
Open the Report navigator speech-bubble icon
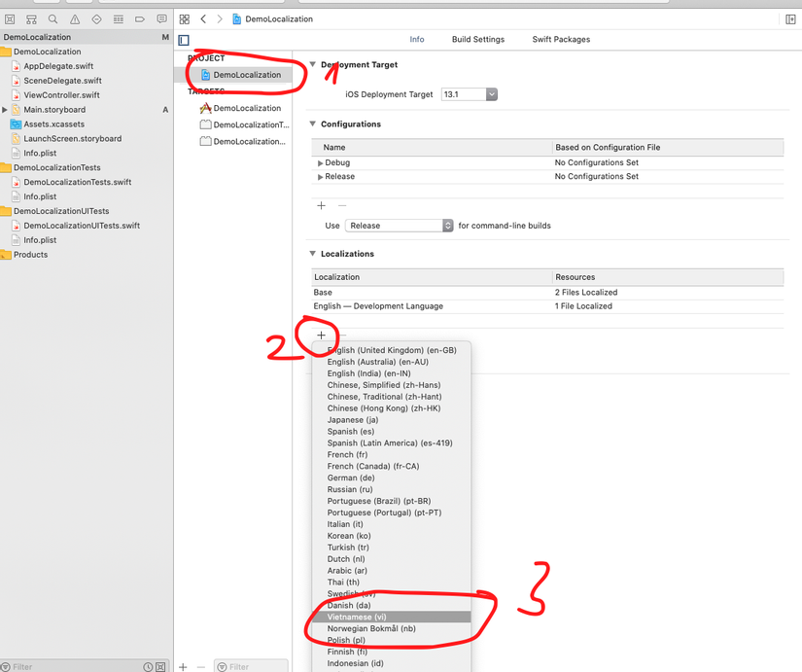[161, 19]
